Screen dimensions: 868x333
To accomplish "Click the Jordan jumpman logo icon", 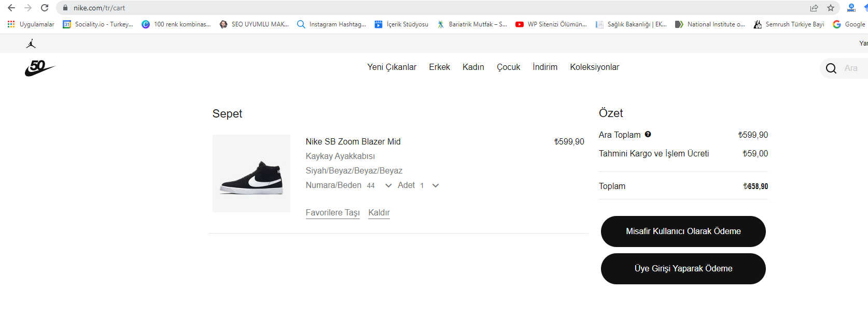I will click(x=31, y=44).
